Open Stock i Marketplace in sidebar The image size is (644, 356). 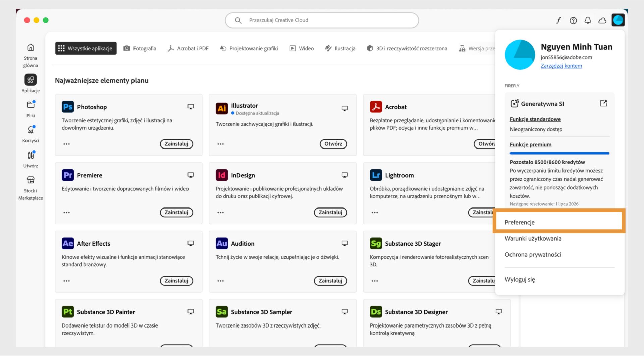click(x=31, y=188)
